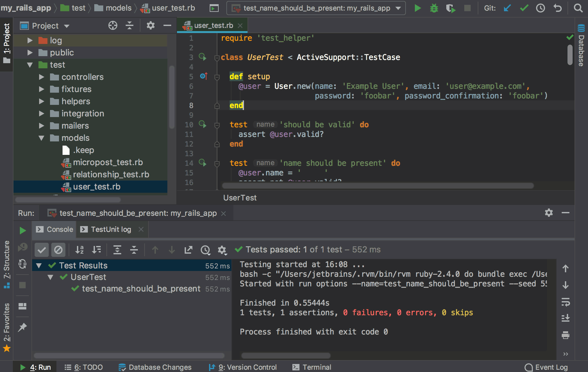
Task: Rollback changes with the undo Git icon
Action: pyautogui.click(x=557, y=8)
